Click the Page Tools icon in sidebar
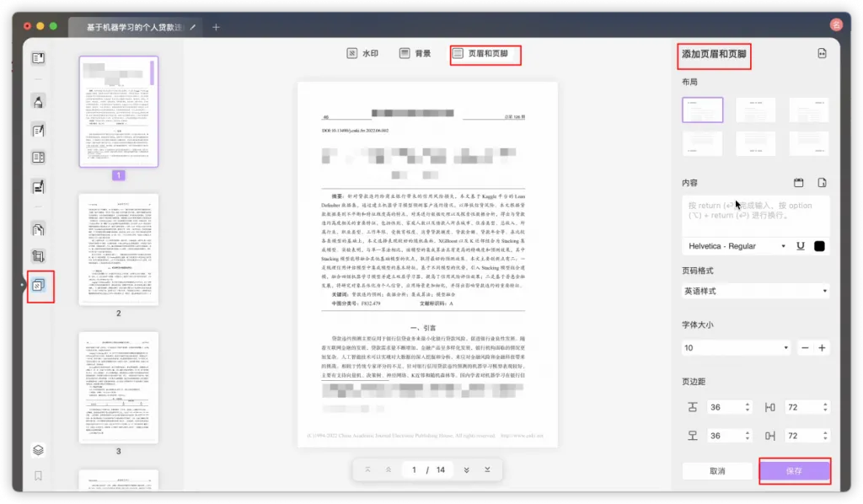 click(39, 287)
